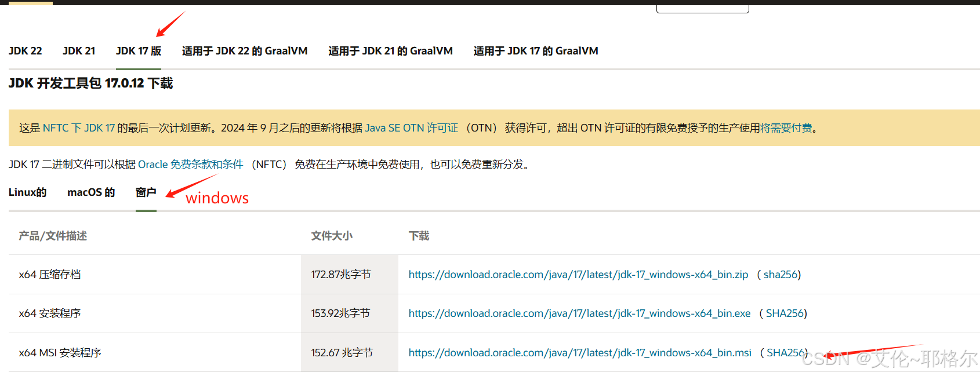Click the 下载 column header
The image size is (980, 376).
tap(419, 236)
